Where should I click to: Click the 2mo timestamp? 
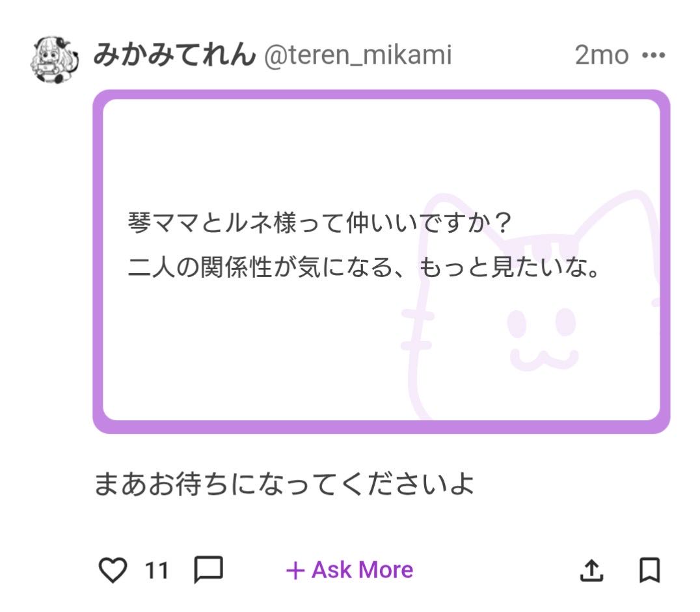[x=601, y=56]
